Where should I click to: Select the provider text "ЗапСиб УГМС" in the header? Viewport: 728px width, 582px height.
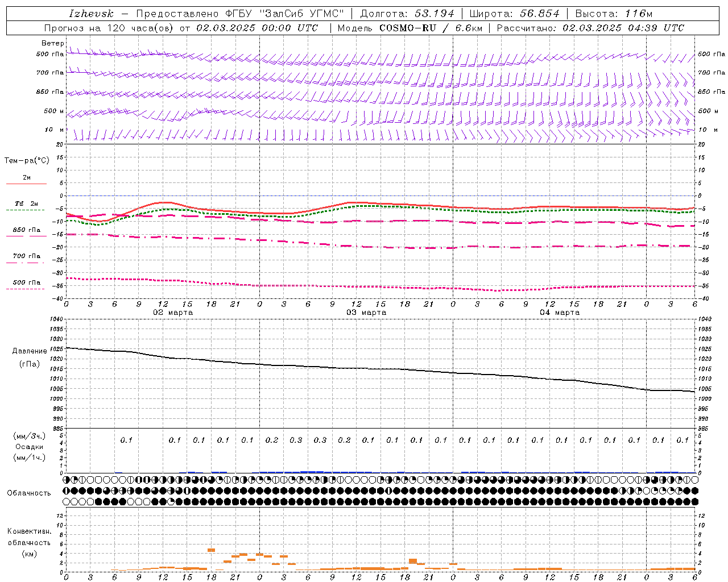tap(303, 14)
